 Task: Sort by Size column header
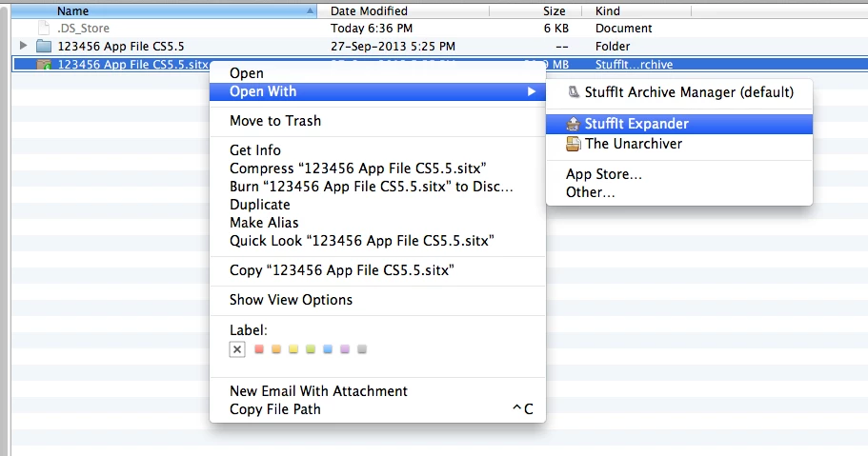535,10
